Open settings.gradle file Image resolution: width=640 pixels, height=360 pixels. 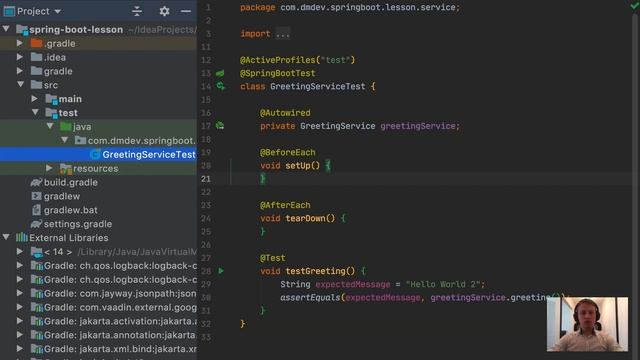[78, 224]
